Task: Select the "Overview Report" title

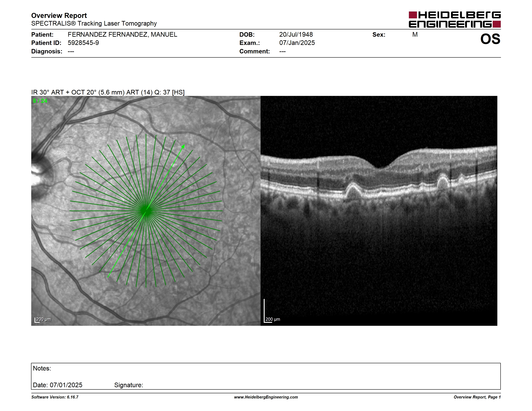Action: click(59, 16)
